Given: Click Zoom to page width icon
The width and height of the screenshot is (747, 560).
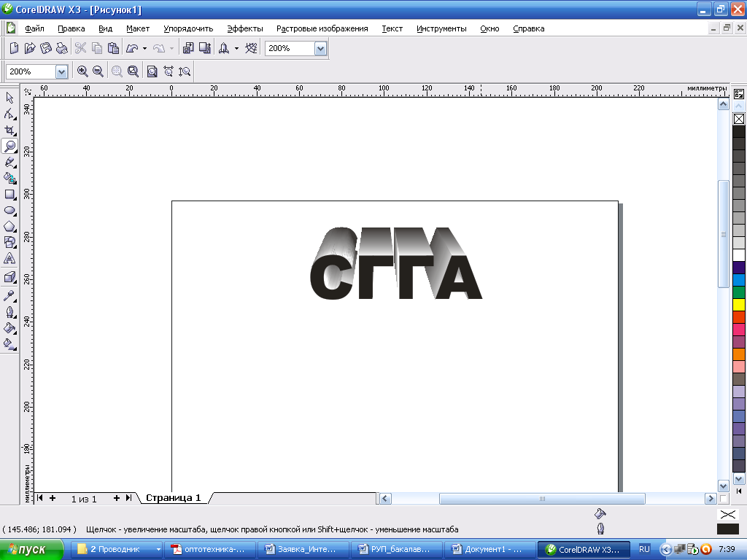Looking at the screenshot, I should click(169, 71).
